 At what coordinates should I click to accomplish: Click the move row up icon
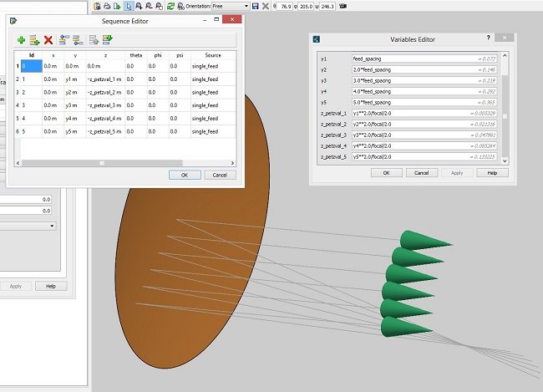[x=64, y=39]
